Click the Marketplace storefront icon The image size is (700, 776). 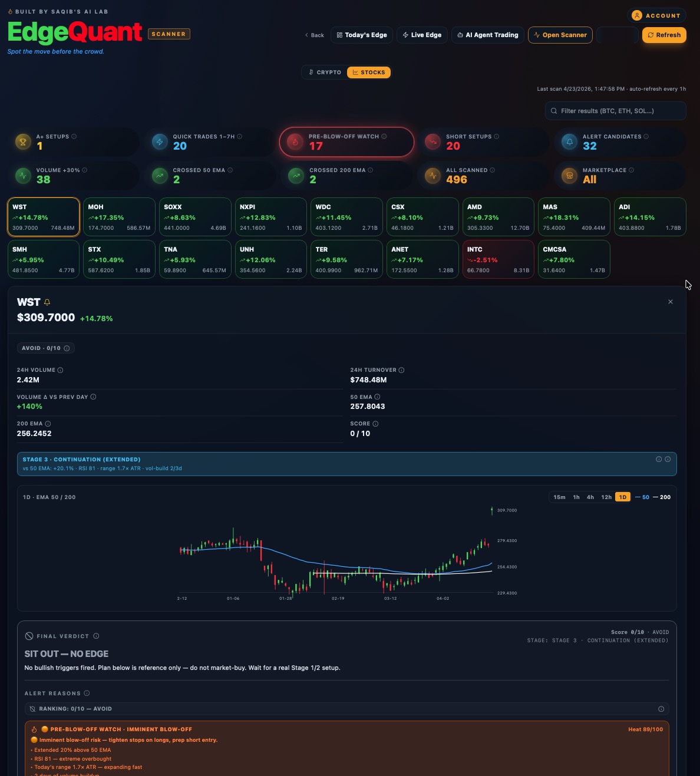(x=568, y=175)
